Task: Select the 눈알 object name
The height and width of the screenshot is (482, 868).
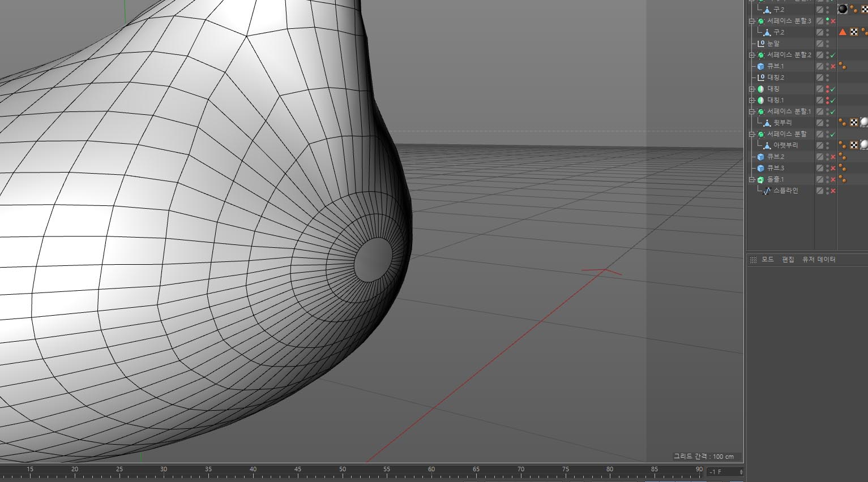Action: pos(773,44)
